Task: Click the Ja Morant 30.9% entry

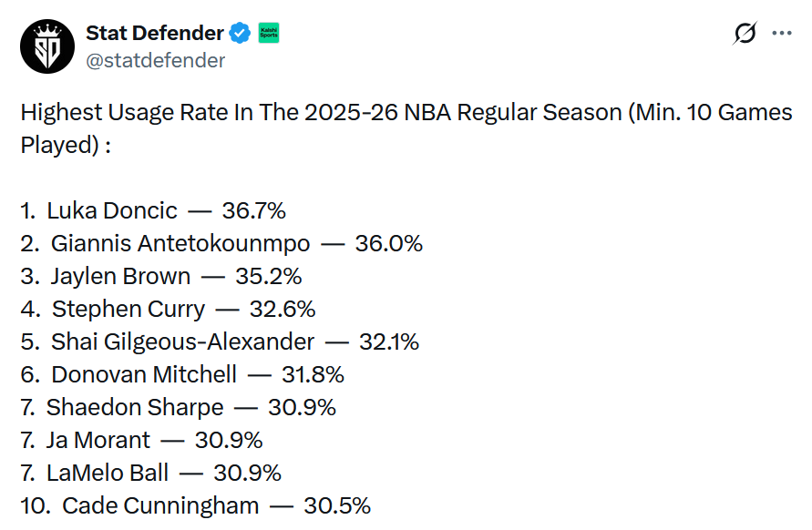Action: 142,441
